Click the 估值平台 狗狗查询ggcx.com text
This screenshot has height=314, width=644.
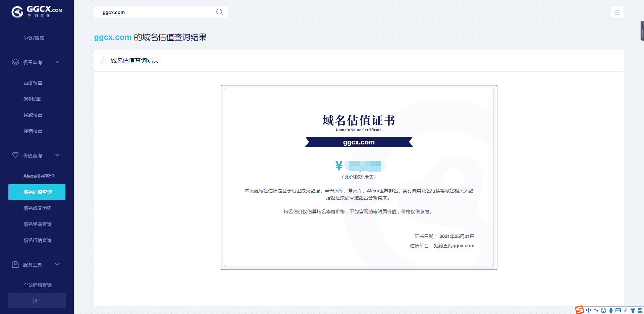click(x=442, y=246)
